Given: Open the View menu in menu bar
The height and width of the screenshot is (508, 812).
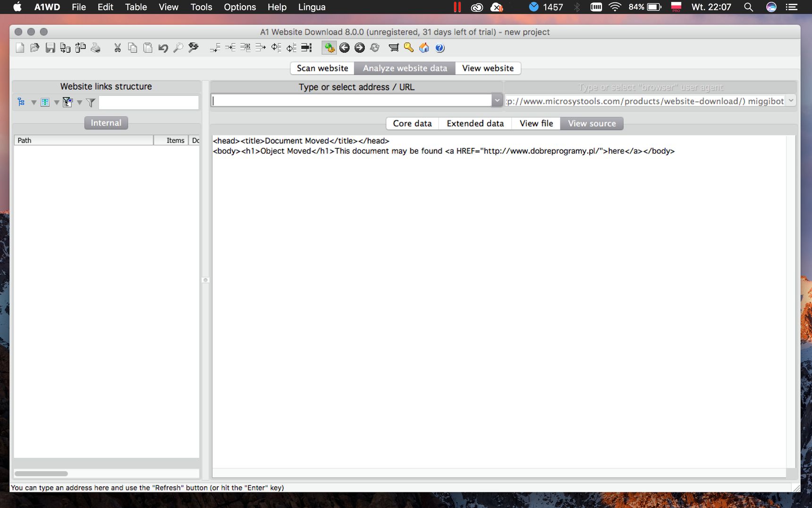Looking at the screenshot, I should pyautogui.click(x=169, y=7).
